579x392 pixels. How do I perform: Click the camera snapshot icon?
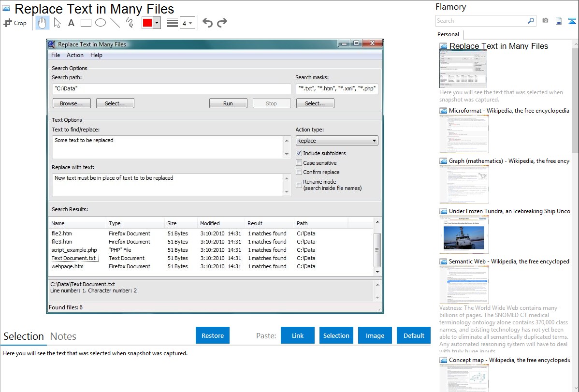[x=545, y=21]
